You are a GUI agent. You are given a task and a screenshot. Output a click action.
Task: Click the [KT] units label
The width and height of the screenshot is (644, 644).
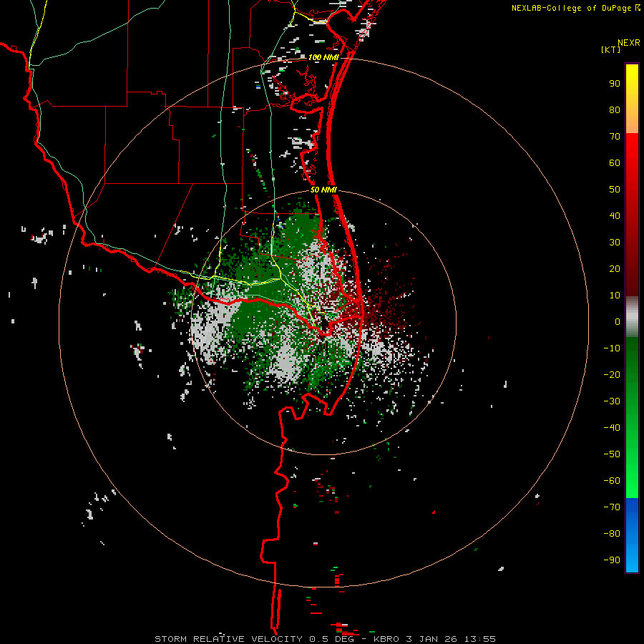(x=610, y=49)
